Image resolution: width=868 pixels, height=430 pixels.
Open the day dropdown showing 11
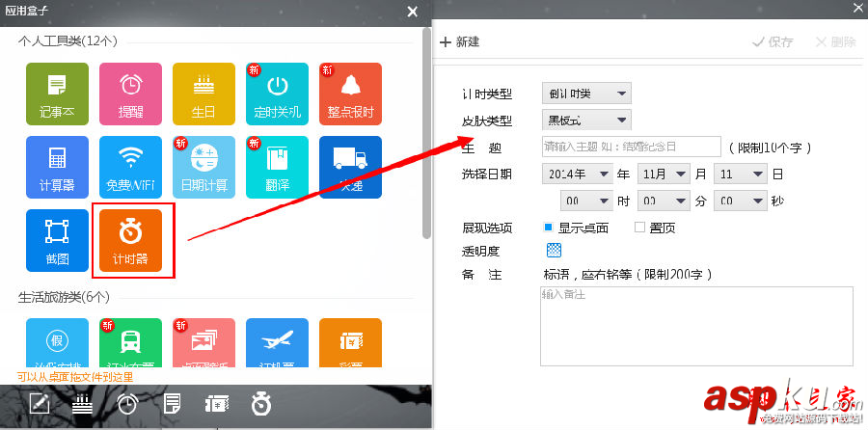(740, 175)
